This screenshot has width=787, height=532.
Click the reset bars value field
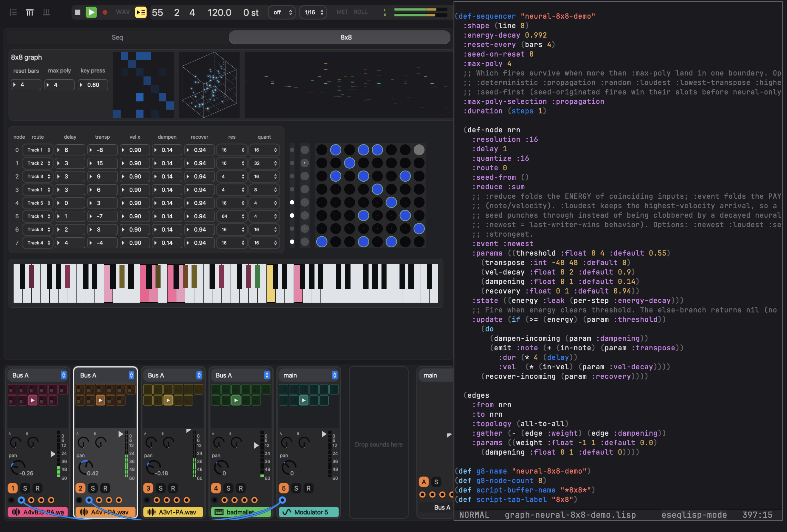pyautogui.click(x=26, y=85)
